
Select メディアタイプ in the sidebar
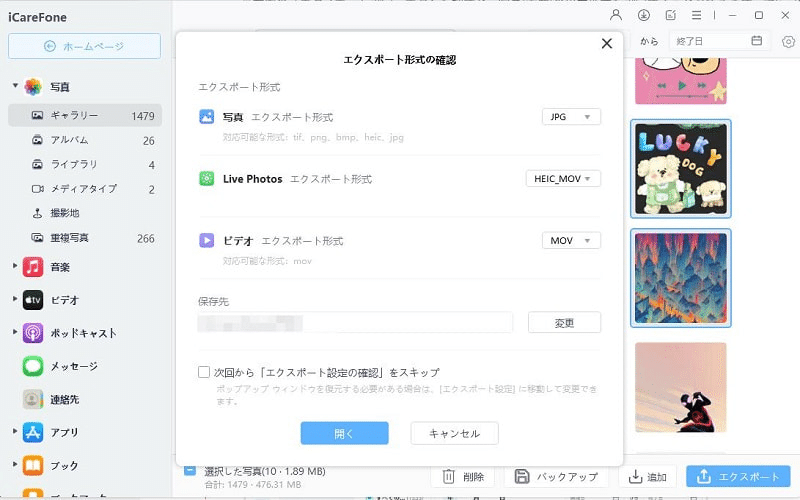85,189
